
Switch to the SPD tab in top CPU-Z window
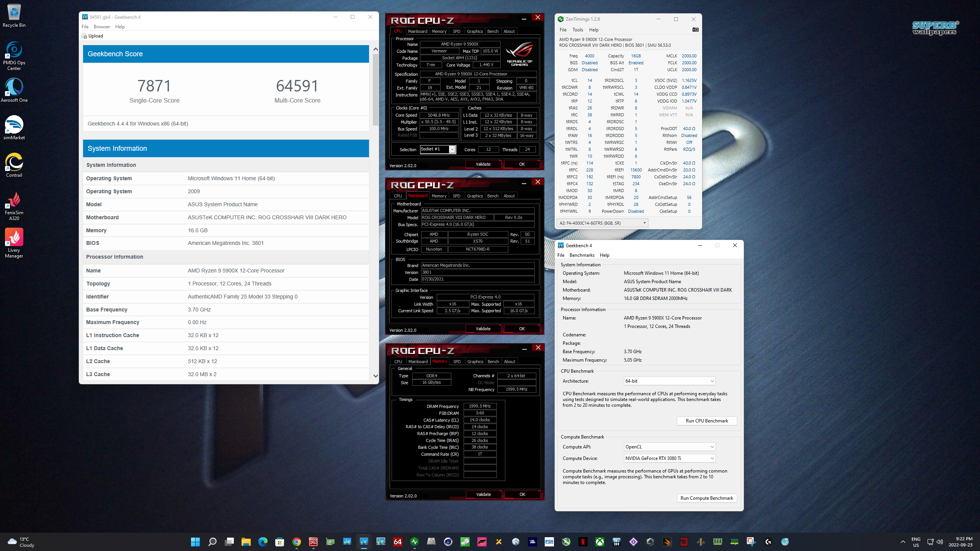456,31
